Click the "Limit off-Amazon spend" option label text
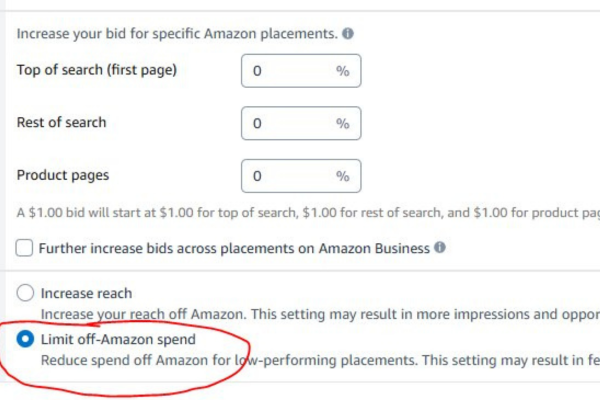The height and width of the screenshot is (400, 600). point(118,340)
